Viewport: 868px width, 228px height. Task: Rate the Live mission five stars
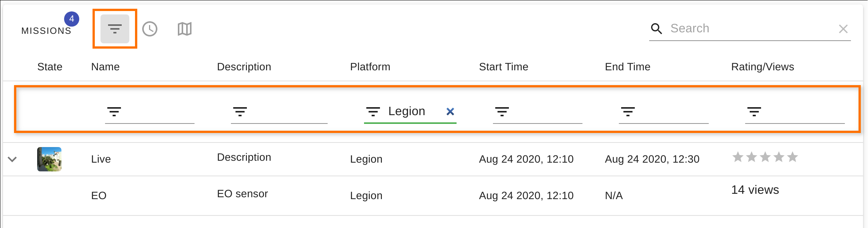coord(793,157)
